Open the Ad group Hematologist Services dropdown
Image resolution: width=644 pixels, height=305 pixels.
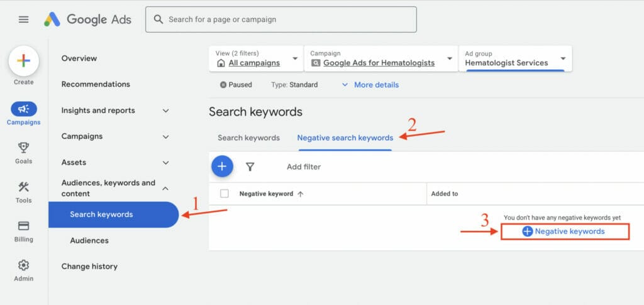tap(514, 58)
